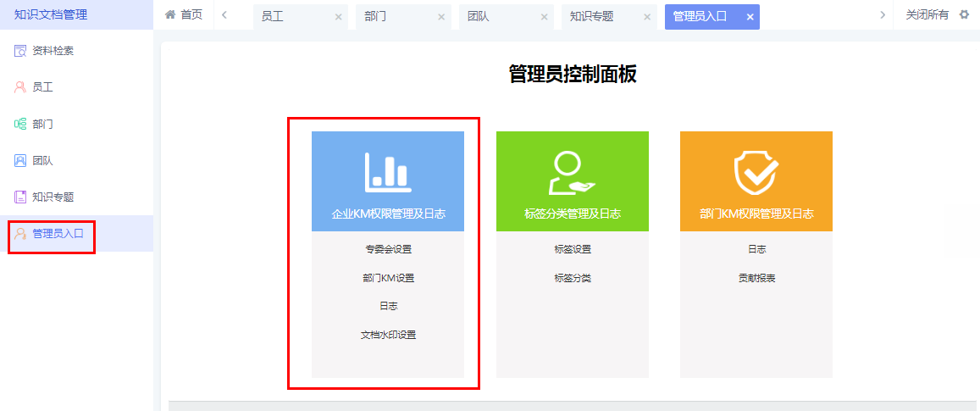
Task: Click the 知识专题 document icon in sidebar
Action: point(20,197)
